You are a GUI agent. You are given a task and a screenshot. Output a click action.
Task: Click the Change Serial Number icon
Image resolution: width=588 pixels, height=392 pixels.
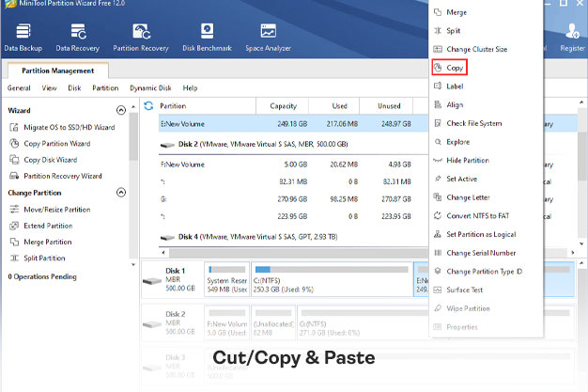438,253
